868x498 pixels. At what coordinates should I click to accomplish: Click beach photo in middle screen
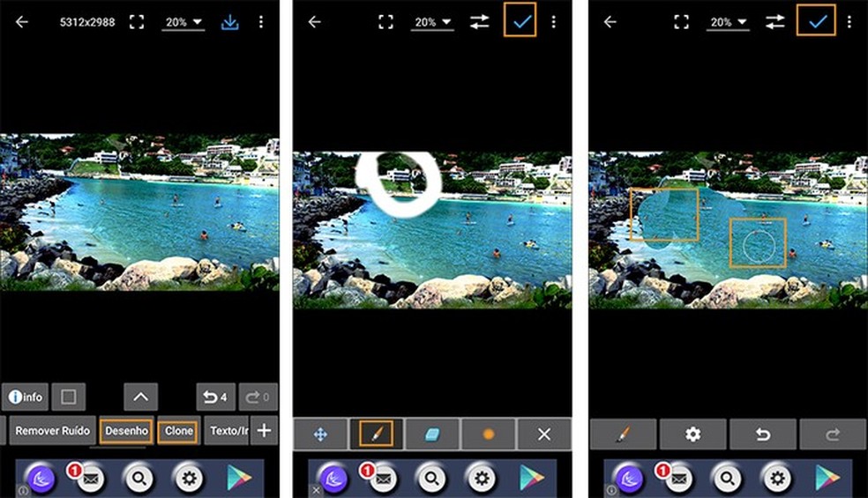pos(432,230)
